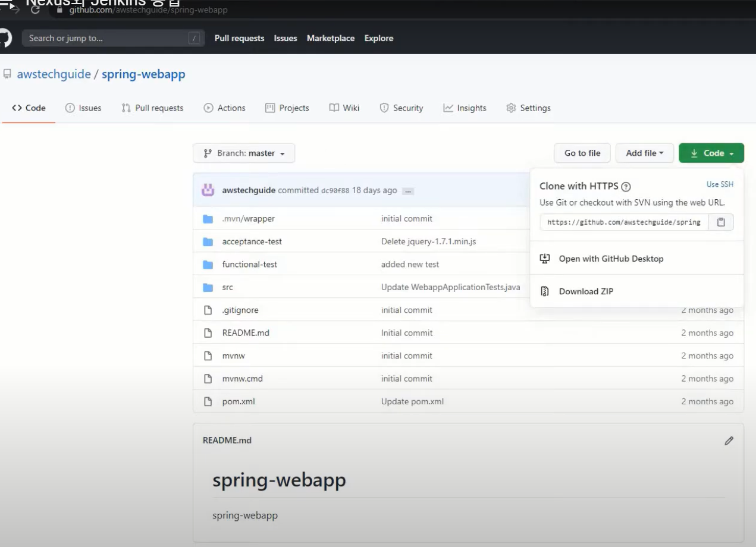756x547 pixels.
Task: Click the browser address bar URL
Action: [148, 10]
